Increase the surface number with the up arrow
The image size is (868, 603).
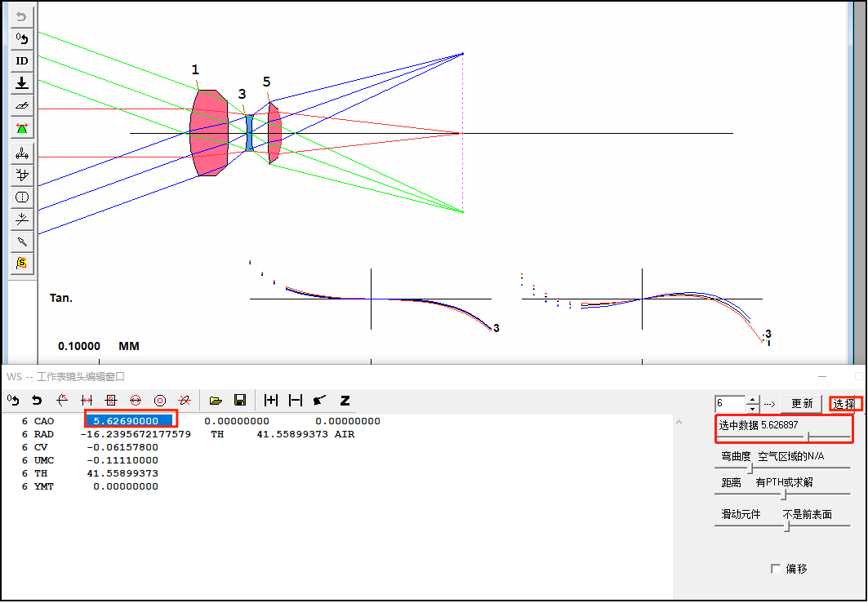point(752,400)
